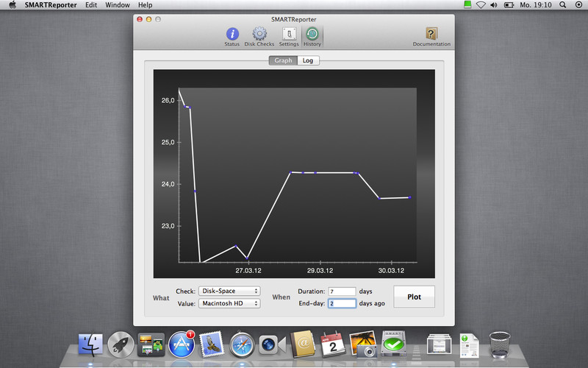The image size is (588, 368).
Task: Minimize the SMARTReporter window with yellow button
Action: pos(149,19)
